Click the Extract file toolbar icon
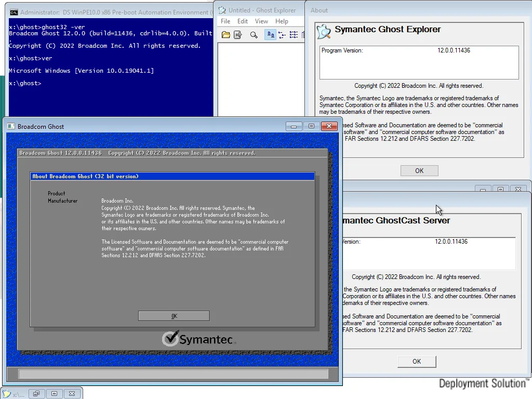The width and height of the screenshot is (532, 399). [238, 34]
